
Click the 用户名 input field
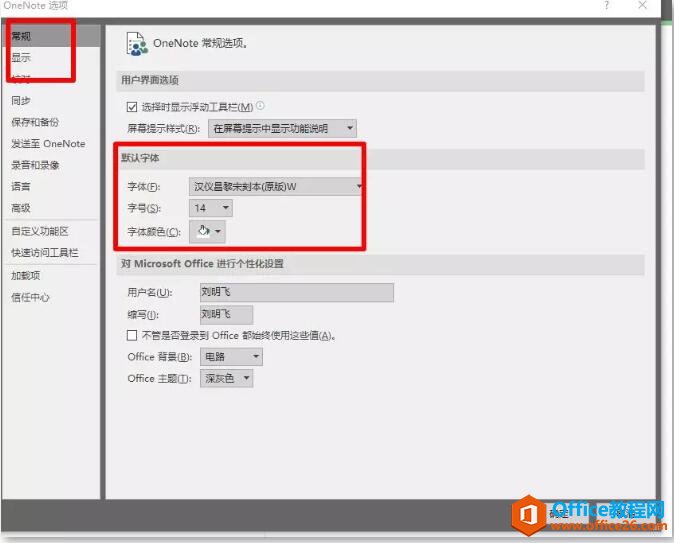tap(297, 292)
